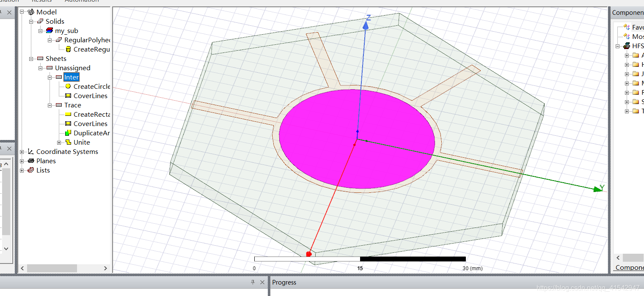Collapse the my_sub node

[x=41, y=30]
